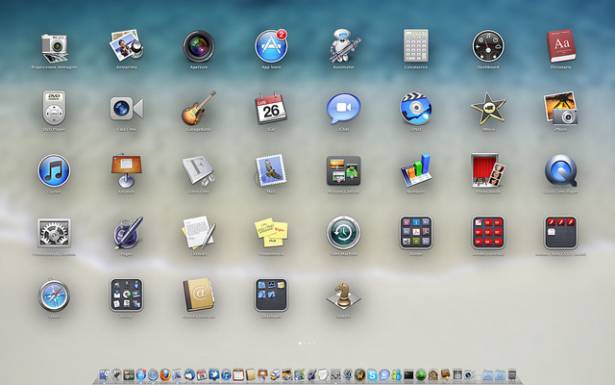The height and width of the screenshot is (385, 615).
Task: Start FaceTime app
Action: pyautogui.click(x=126, y=108)
